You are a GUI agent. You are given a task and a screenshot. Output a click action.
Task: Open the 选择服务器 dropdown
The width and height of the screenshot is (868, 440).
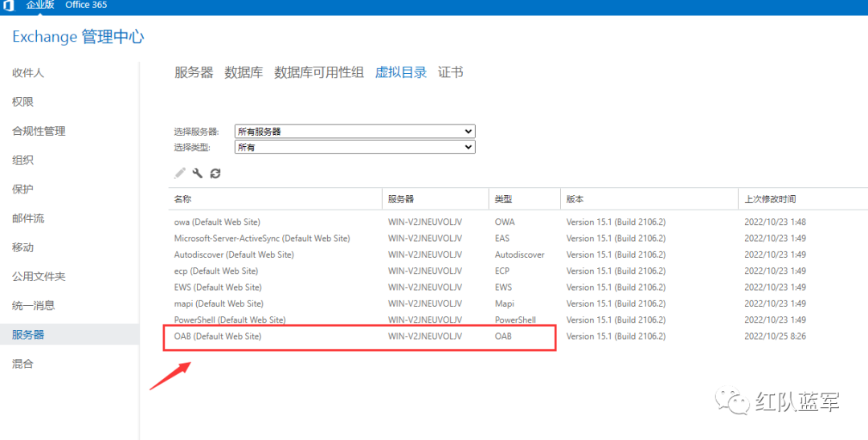coord(355,132)
